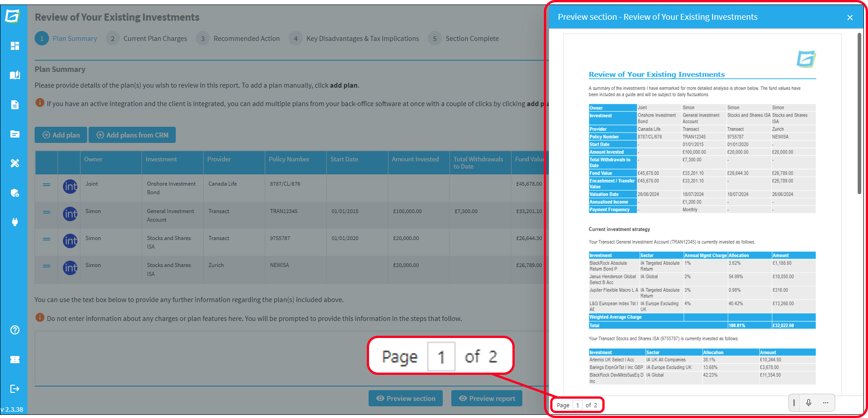Click the Preview section button
The height and width of the screenshot is (418, 868).
(x=405, y=398)
